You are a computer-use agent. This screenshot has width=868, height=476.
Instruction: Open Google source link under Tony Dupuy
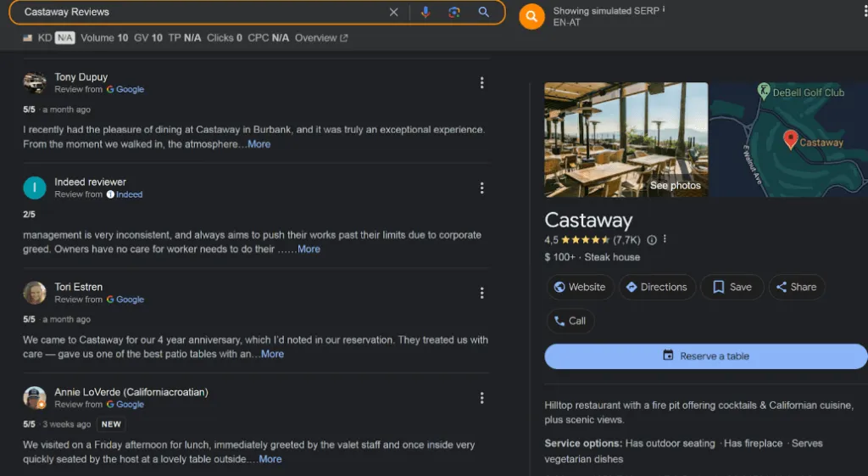[125, 89]
